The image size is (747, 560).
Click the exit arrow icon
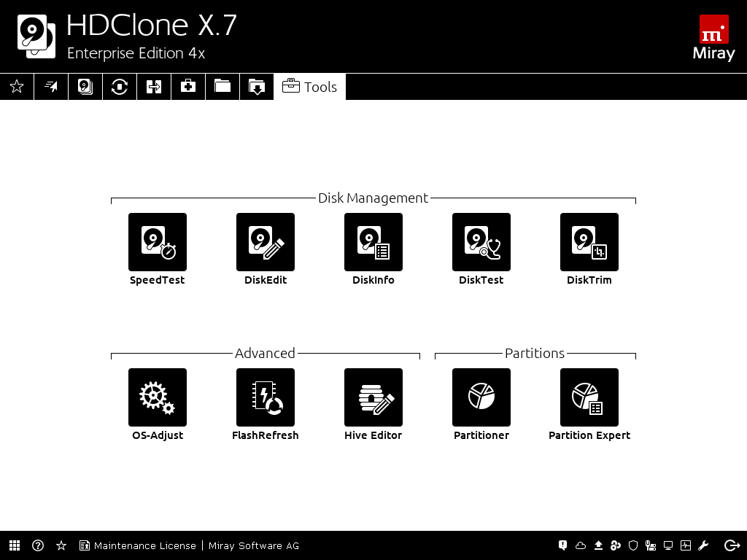[732, 545]
